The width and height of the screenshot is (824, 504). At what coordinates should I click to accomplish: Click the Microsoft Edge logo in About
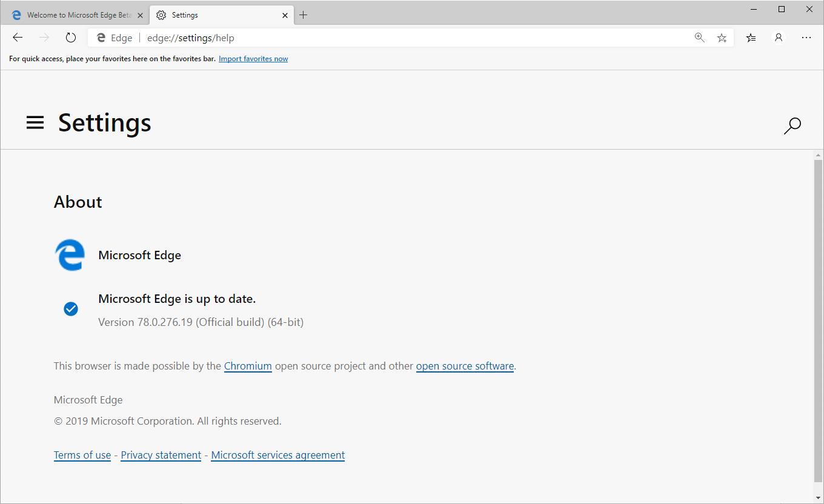[x=70, y=255]
